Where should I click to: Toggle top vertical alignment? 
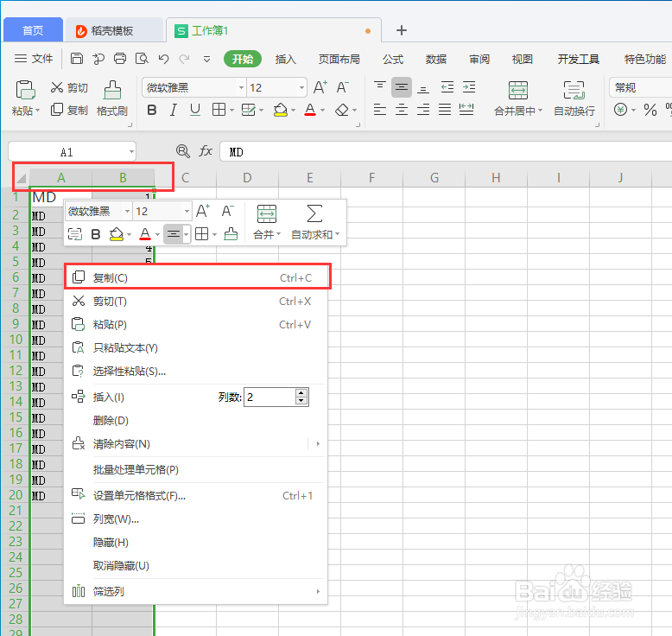click(380, 87)
